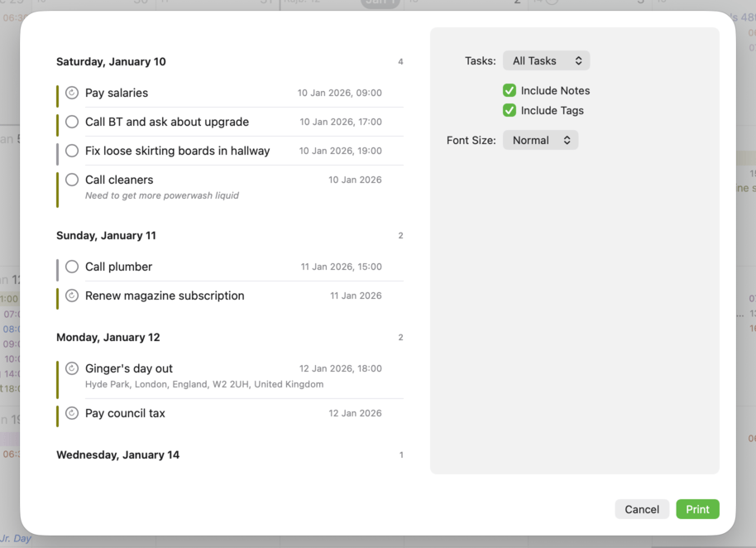Select the Call plumber task title

pyautogui.click(x=118, y=267)
